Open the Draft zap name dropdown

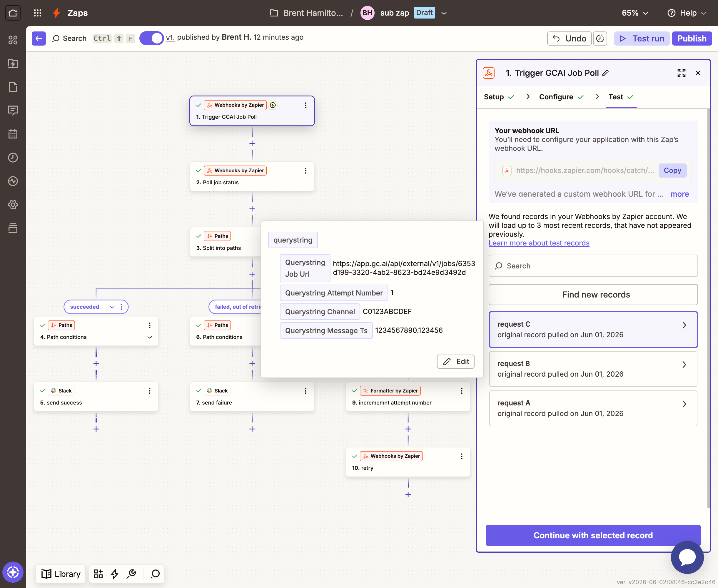(x=444, y=13)
